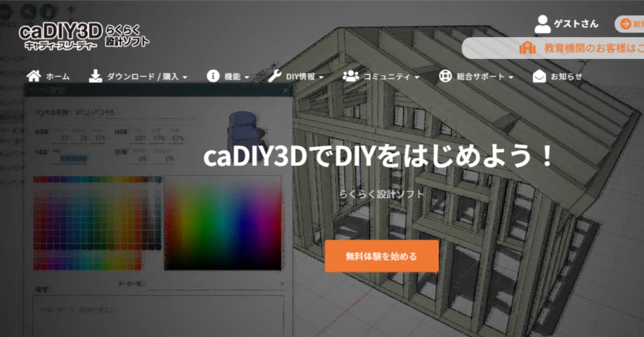Click the download icon
The image size is (644, 337).
point(96,76)
